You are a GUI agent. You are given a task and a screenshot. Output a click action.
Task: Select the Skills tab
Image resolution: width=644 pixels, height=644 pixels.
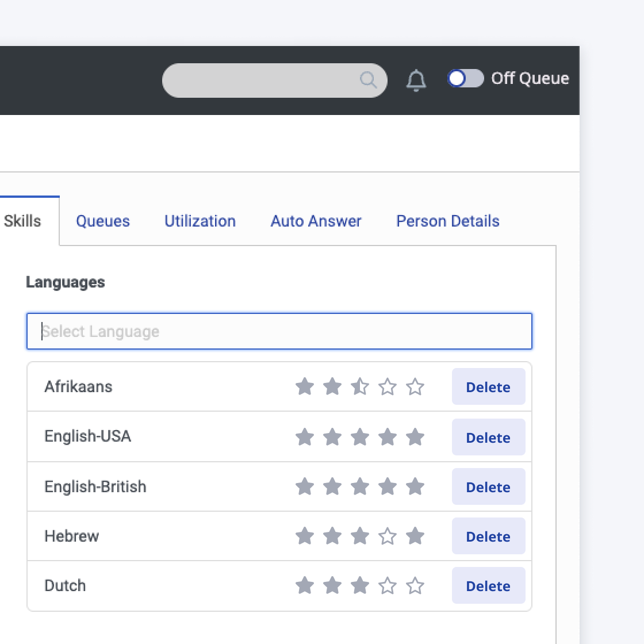pyautogui.click(x=23, y=221)
